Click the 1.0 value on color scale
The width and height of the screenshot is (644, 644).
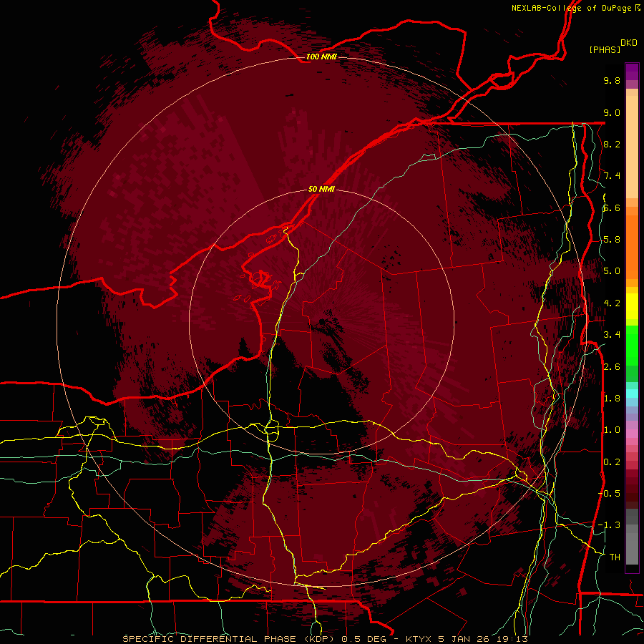612,430
